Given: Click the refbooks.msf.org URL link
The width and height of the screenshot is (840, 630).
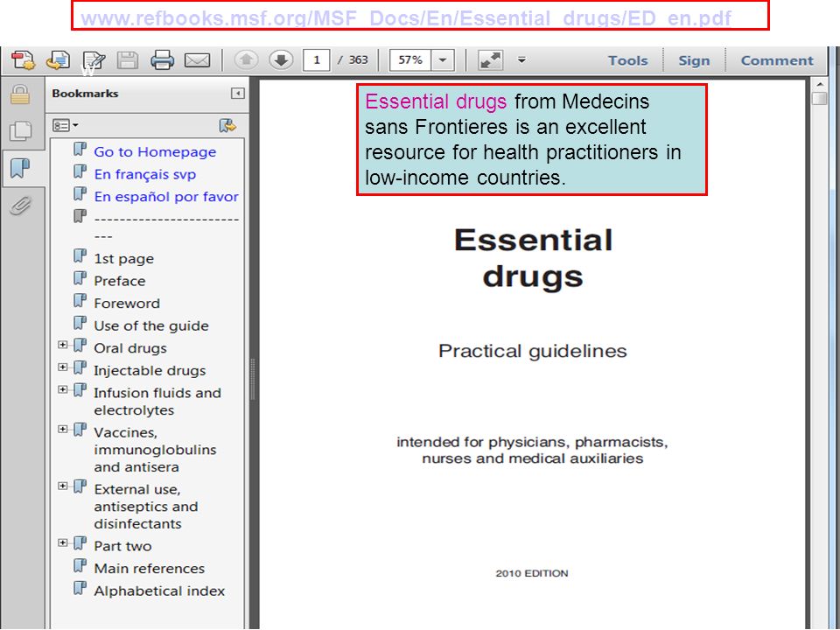Looking at the screenshot, I should 405,18.
